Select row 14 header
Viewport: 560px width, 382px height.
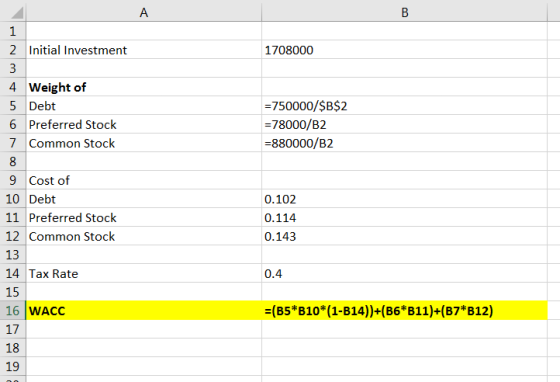tap(13, 273)
